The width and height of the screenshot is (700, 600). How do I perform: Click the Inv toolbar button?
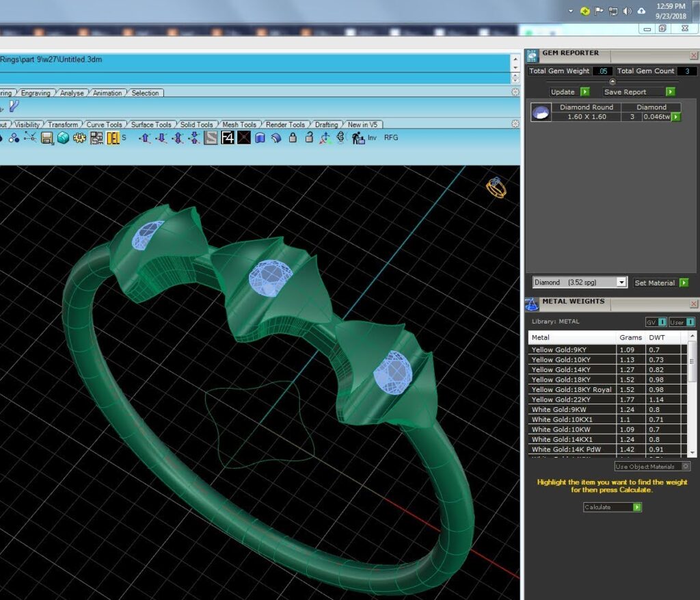pos(373,138)
